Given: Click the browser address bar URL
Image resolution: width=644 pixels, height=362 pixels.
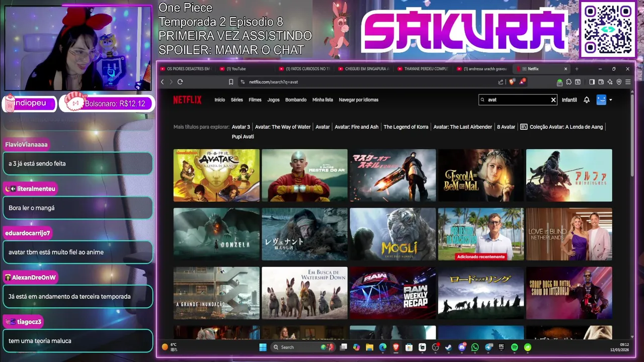Looking at the screenshot, I should tap(274, 82).
